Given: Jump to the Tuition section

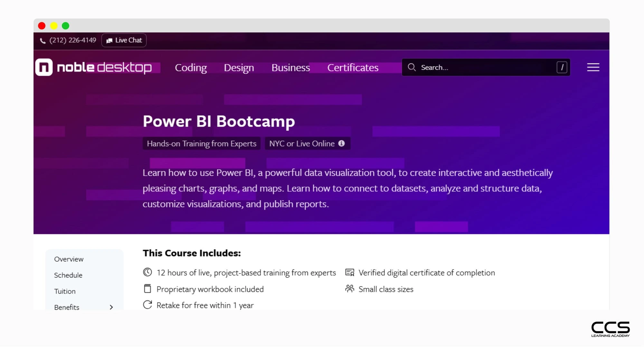Looking at the screenshot, I should coord(65,291).
